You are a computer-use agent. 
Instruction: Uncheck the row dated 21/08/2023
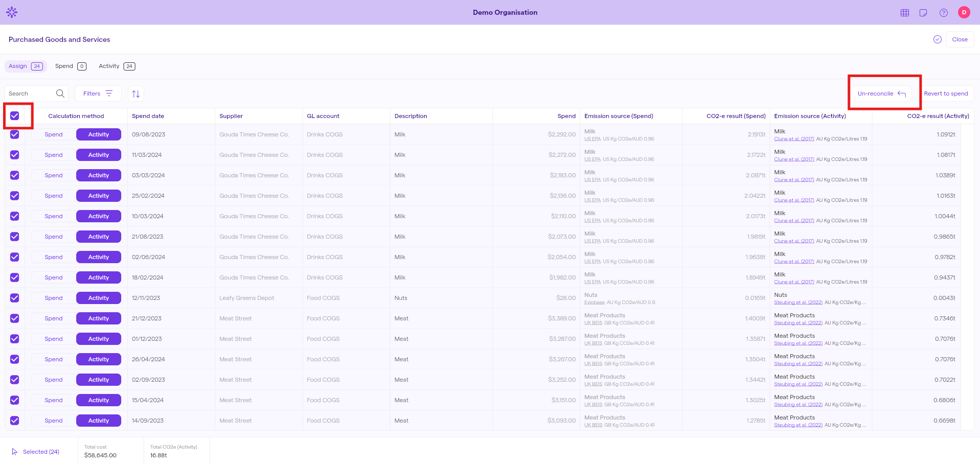click(x=15, y=237)
